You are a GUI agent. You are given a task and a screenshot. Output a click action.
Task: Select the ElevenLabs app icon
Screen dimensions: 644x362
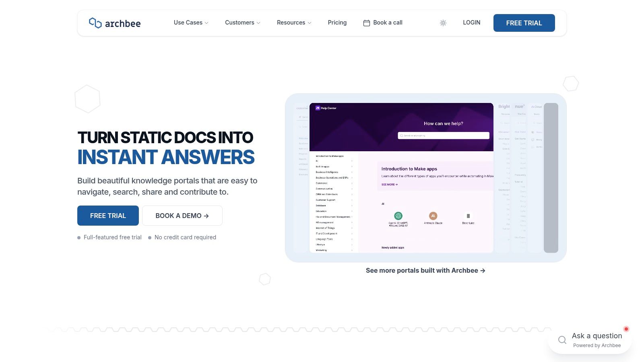[468, 216]
